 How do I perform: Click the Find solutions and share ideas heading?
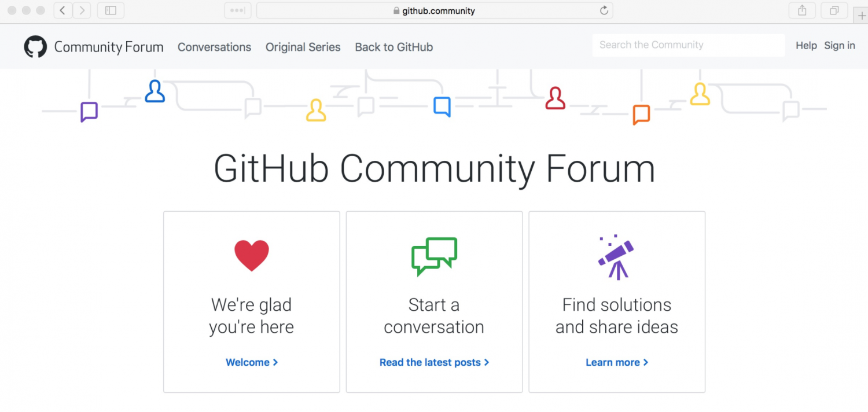coord(617,316)
